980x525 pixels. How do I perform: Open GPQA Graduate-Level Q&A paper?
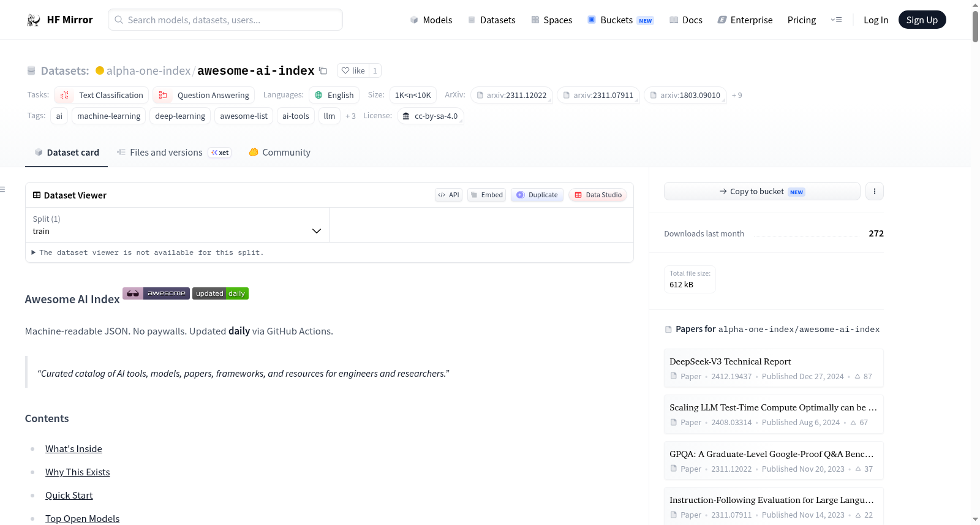click(x=774, y=461)
